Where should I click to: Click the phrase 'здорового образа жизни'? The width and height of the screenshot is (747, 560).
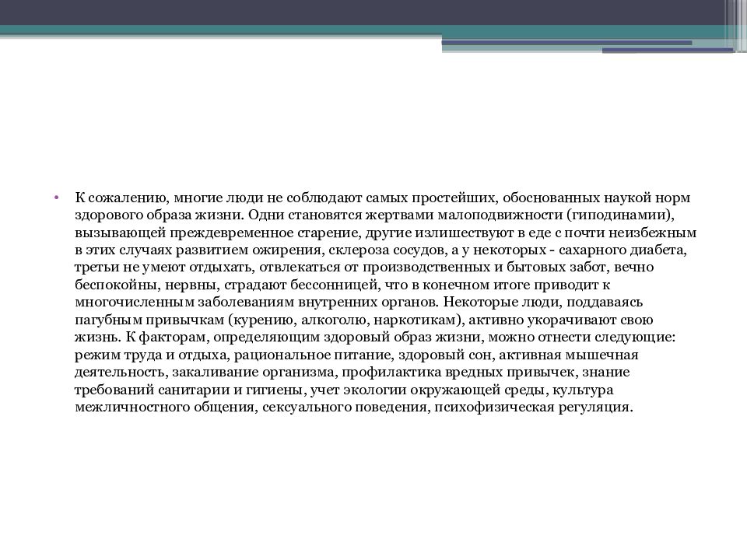pos(159,215)
